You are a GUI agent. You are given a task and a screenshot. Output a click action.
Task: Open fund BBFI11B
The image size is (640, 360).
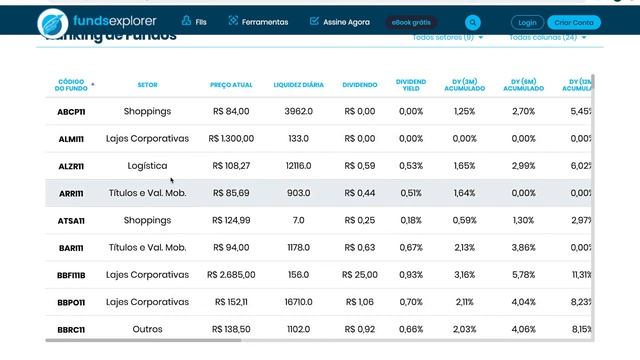[x=71, y=276]
